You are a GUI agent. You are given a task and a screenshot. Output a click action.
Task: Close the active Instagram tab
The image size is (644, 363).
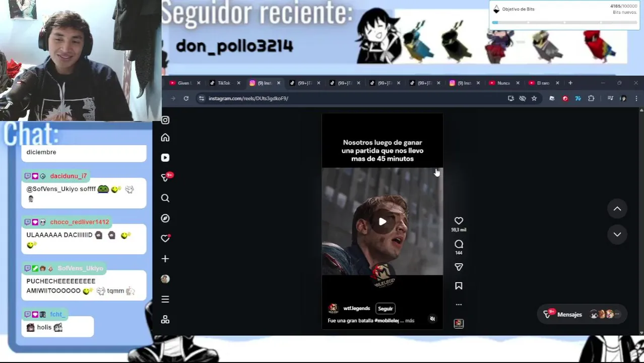click(278, 83)
